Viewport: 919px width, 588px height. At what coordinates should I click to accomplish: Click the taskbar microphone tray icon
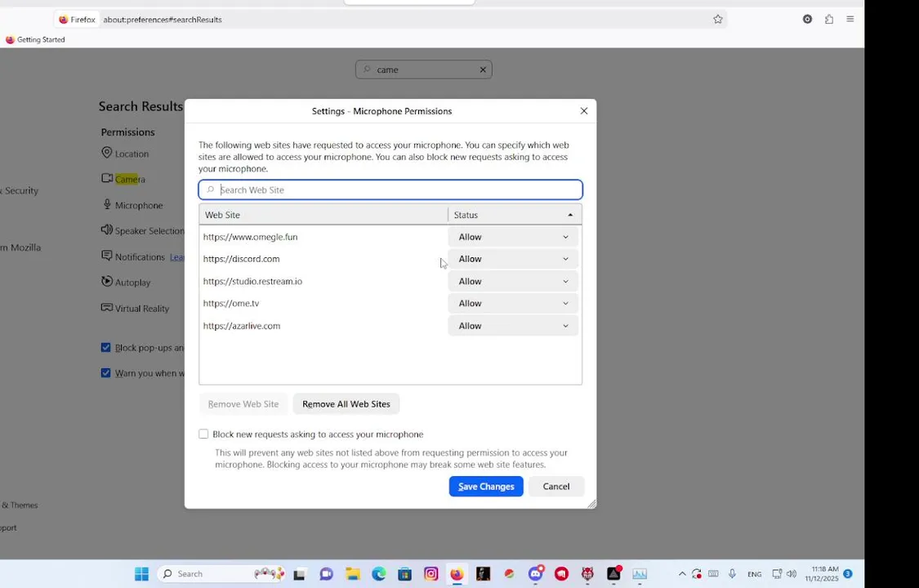pyautogui.click(x=732, y=574)
